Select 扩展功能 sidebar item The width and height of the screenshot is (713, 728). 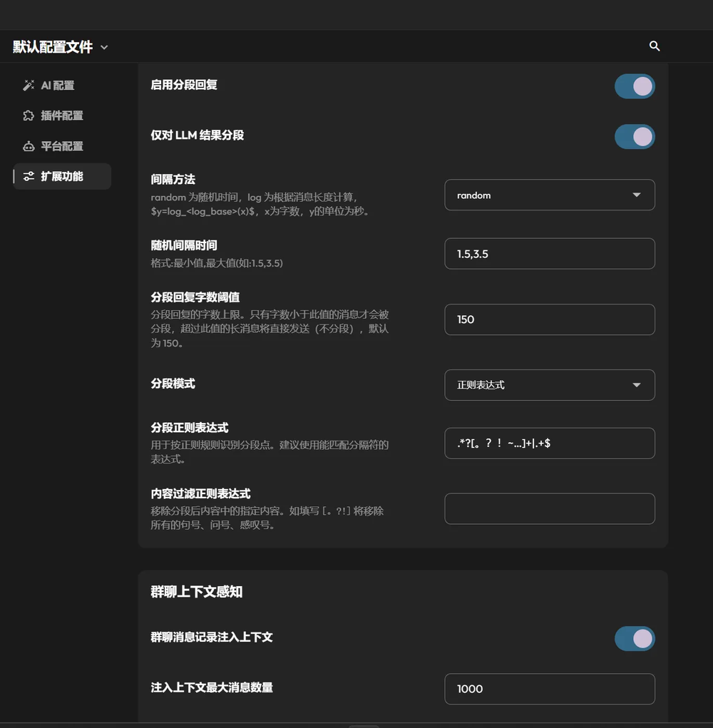(x=62, y=176)
